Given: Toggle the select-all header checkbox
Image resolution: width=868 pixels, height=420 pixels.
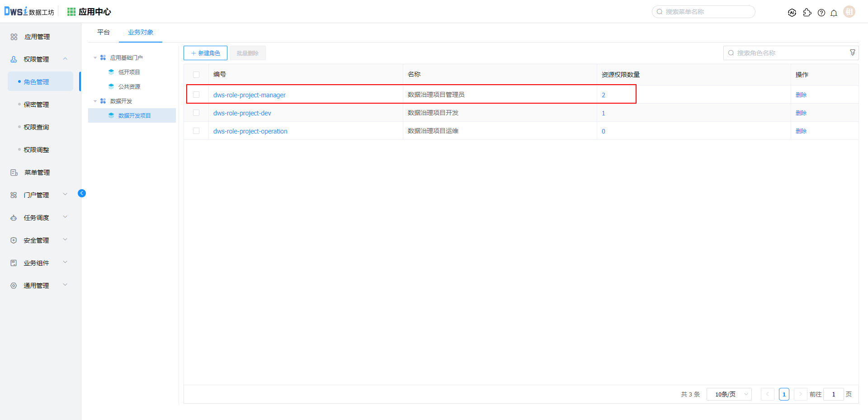Looking at the screenshot, I should click(196, 75).
